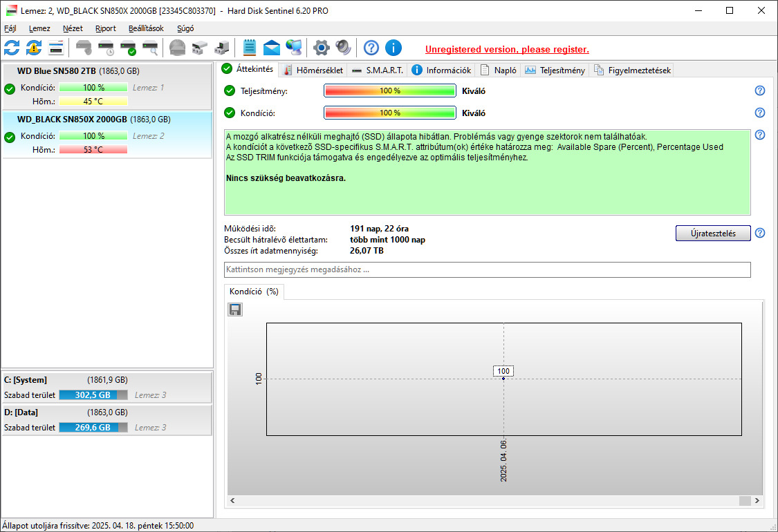The image size is (778, 532).
Task: Click the graph scrollbar right arrow
Action: pos(757,501)
